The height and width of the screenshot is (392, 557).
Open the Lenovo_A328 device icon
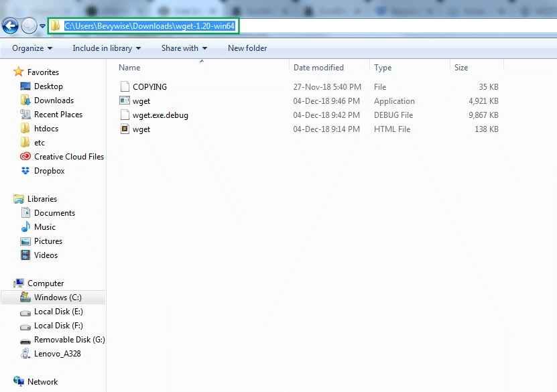pos(25,353)
